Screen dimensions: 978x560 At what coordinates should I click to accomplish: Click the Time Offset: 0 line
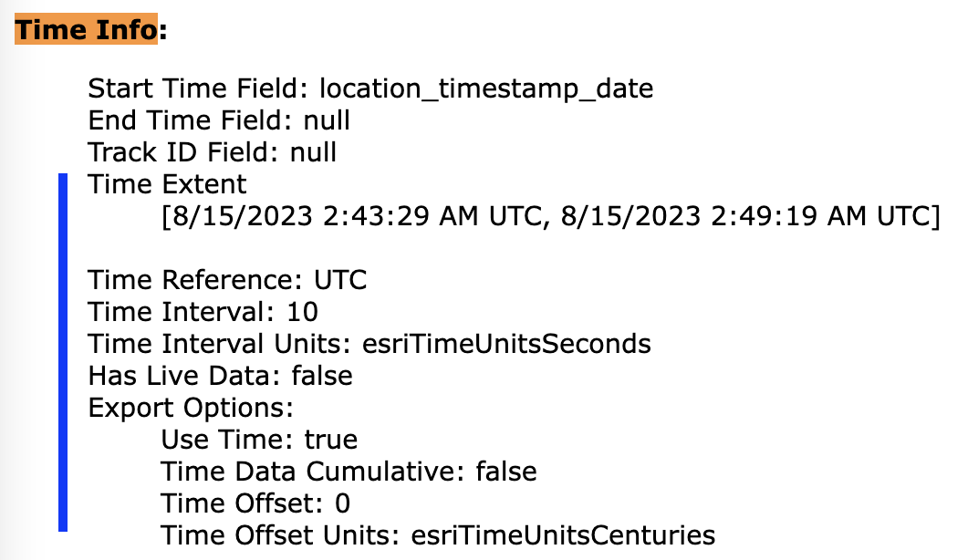255,503
